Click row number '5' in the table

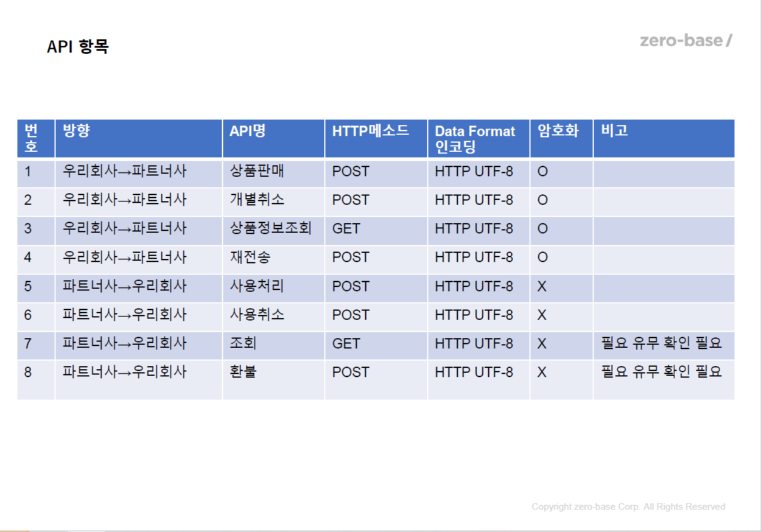click(x=36, y=287)
